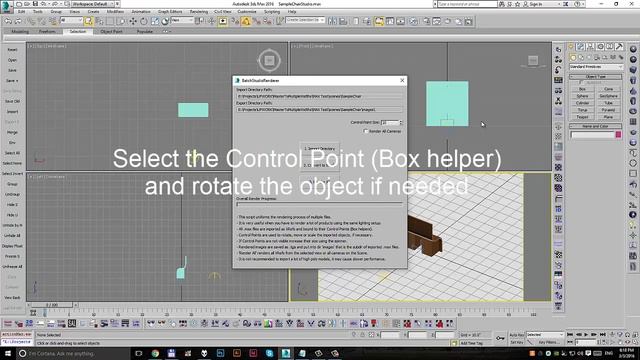640x360 pixels.
Task: Switch to Display command panel
Action: 610,47
